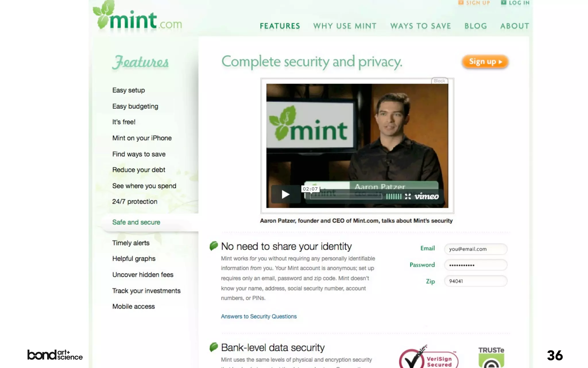Select Timely alerts in sidebar
The image size is (588, 368).
131,243
